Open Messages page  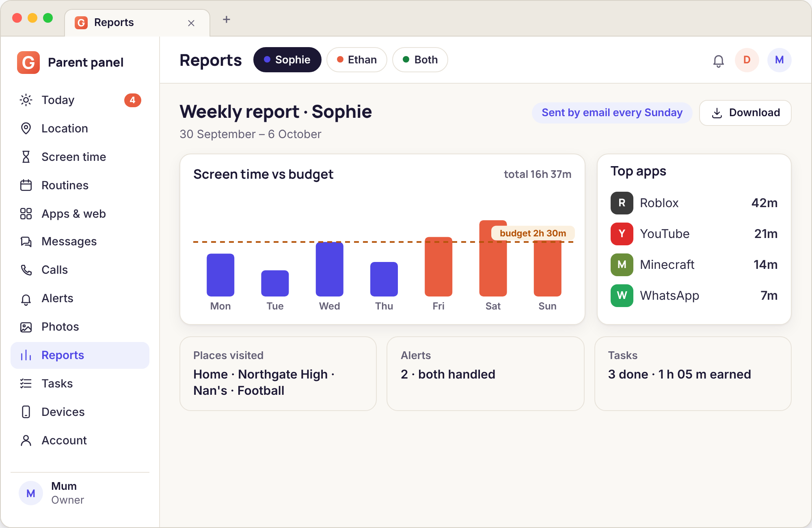[80, 242]
